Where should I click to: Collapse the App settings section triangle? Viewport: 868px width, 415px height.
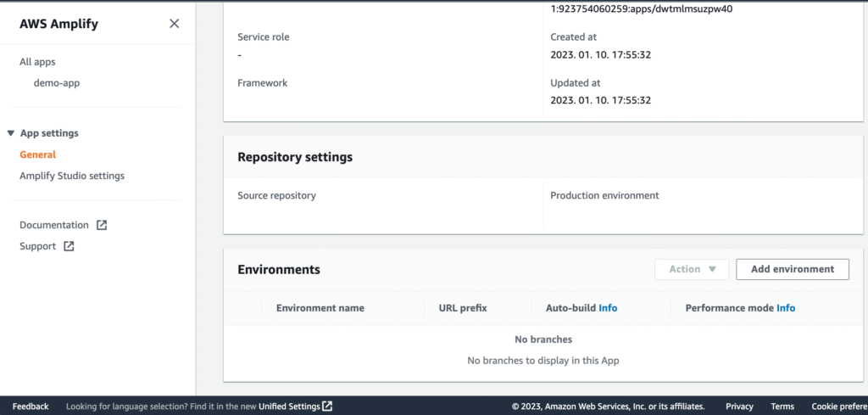point(10,133)
